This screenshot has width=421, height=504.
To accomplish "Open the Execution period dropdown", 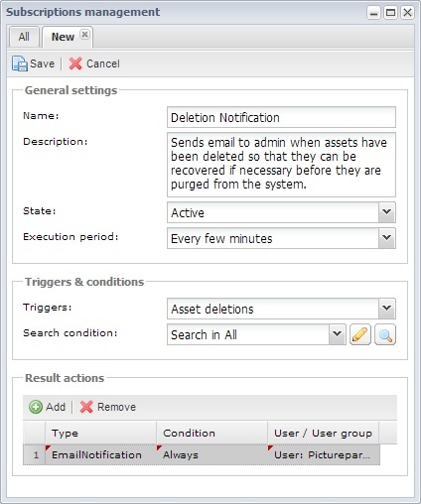I will (281, 238).
